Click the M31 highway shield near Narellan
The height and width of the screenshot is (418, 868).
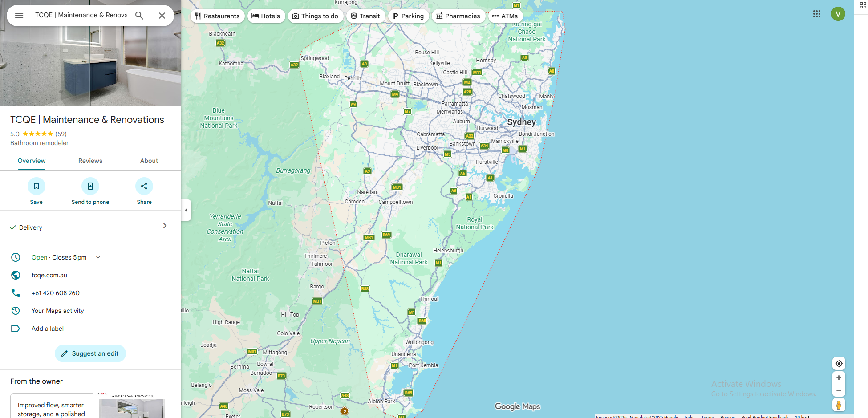397,187
